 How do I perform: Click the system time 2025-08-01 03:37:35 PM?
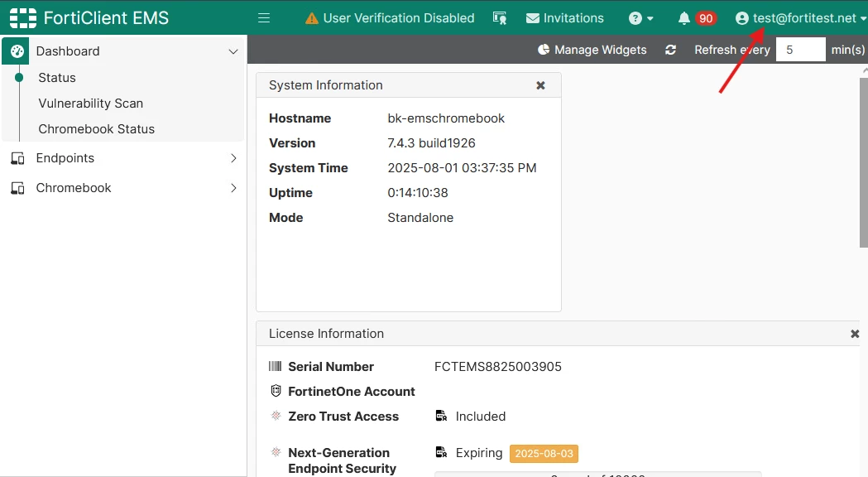[462, 168]
